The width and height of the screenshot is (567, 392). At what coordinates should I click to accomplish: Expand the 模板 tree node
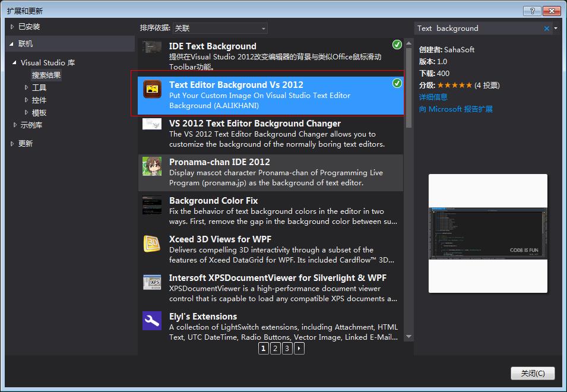coord(26,112)
